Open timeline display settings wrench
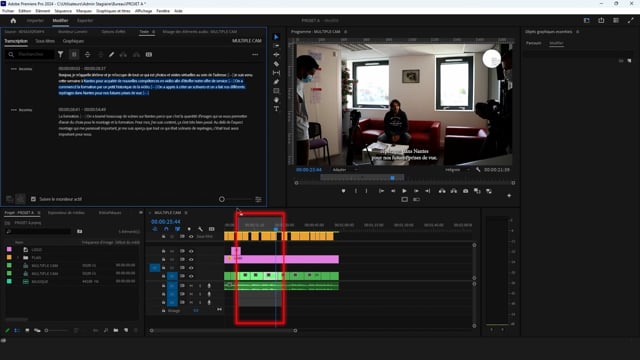 pyautogui.click(x=200, y=229)
